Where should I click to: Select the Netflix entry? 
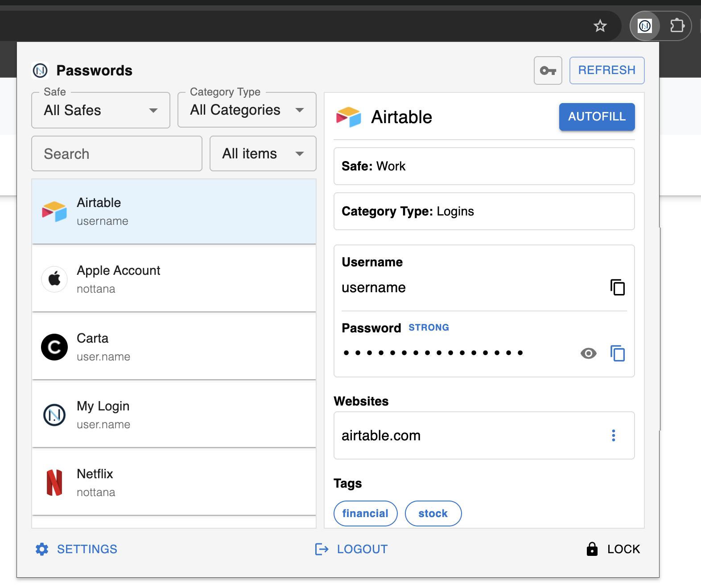click(x=174, y=483)
